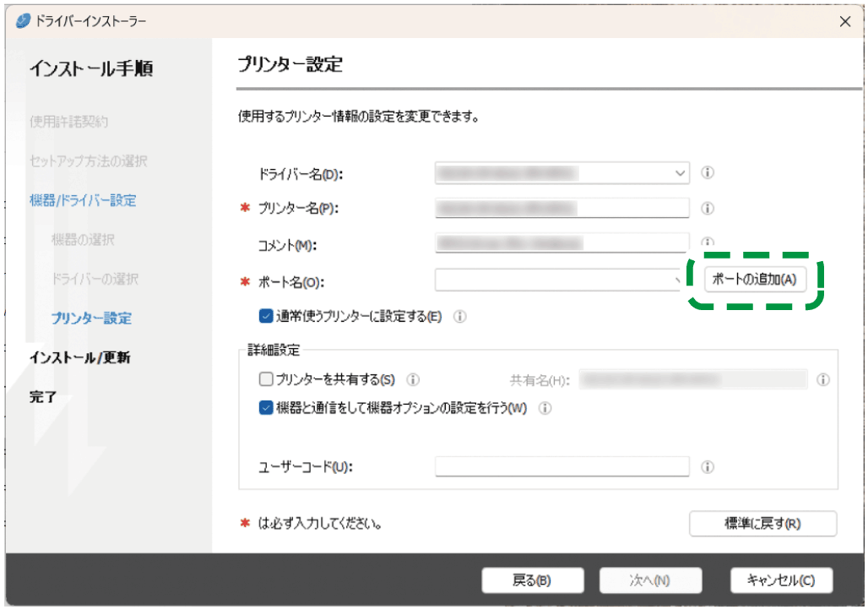
Task: Click the highlighted ポートの追加 button
Action: pyautogui.click(x=757, y=279)
